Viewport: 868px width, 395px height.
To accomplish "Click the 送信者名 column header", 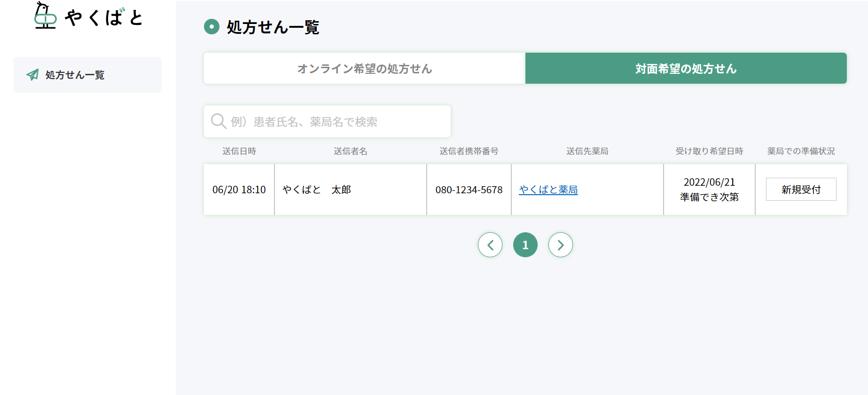I will [x=351, y=151].
